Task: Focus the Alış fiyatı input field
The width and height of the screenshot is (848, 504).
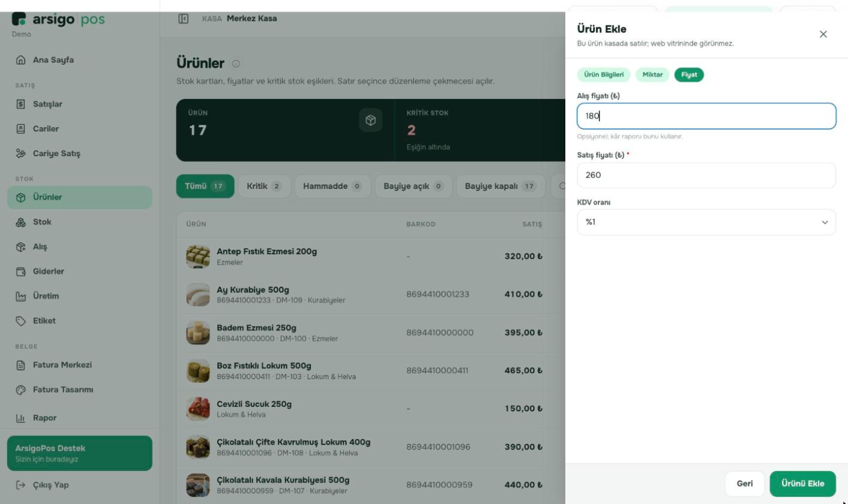Action: [706, 116]
